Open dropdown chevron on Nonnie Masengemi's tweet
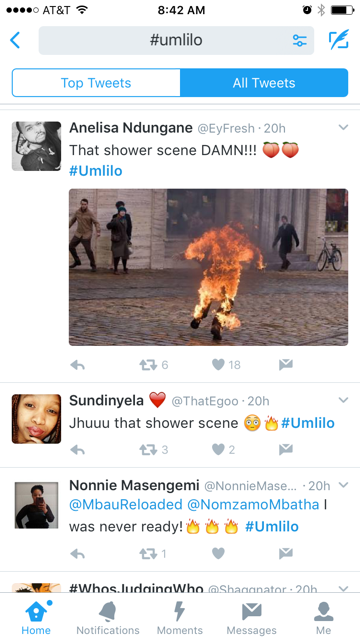 point(344,485)
